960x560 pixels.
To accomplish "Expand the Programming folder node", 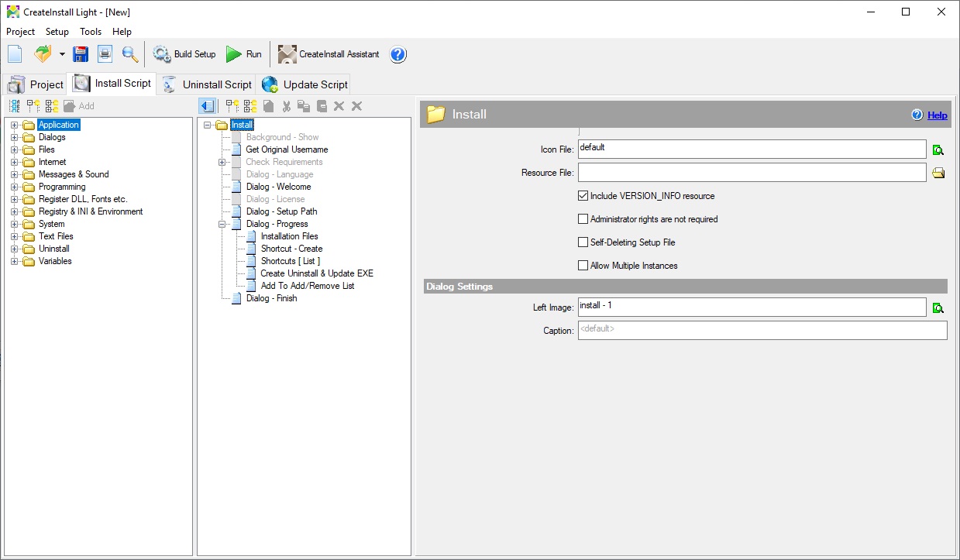I will (x=14, y=187).
